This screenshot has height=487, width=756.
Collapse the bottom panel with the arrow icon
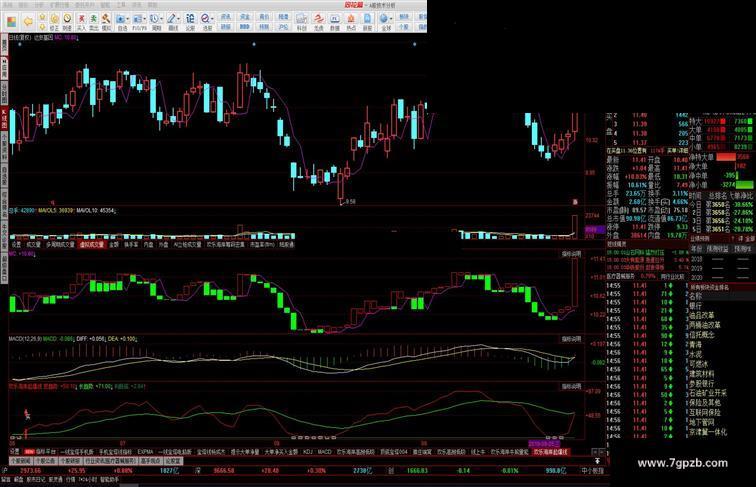[597, 461]
